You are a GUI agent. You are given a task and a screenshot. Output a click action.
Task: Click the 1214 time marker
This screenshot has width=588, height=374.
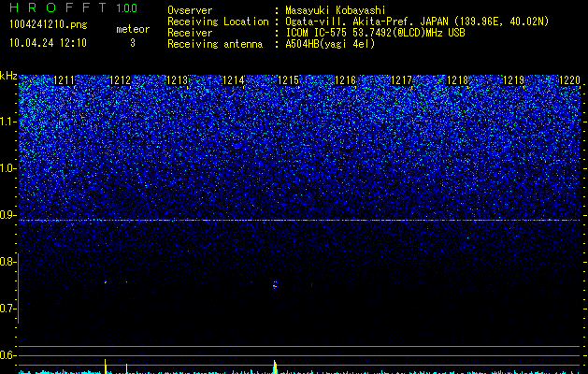pyautogui.click(x=234, y=80)
